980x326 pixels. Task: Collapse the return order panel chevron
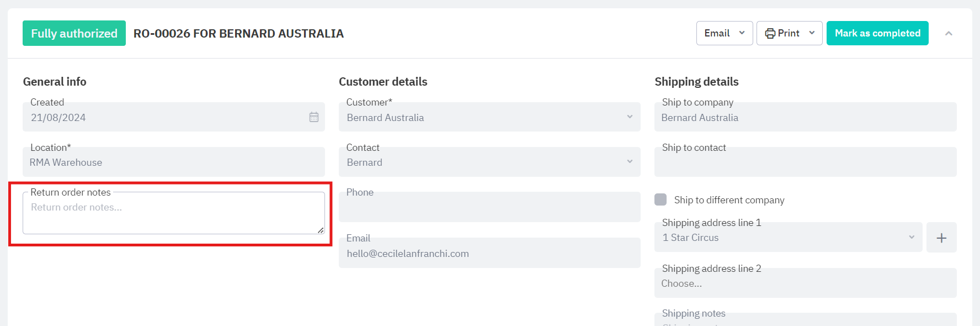[x=949, y=33]
